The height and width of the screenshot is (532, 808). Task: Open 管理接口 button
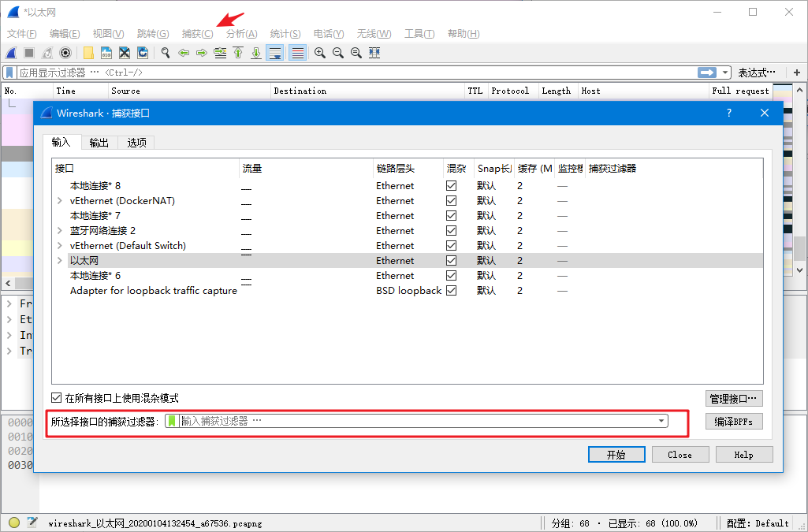734,398
